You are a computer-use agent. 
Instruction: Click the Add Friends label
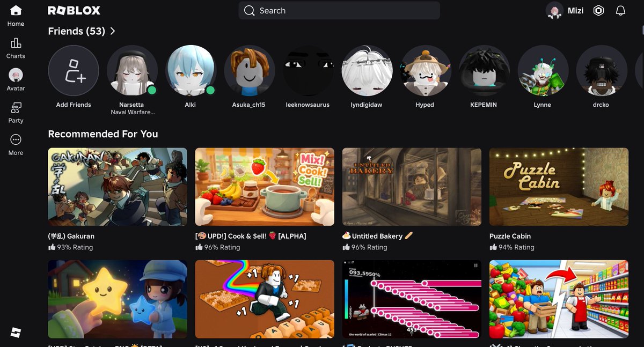tap(74, 105)
